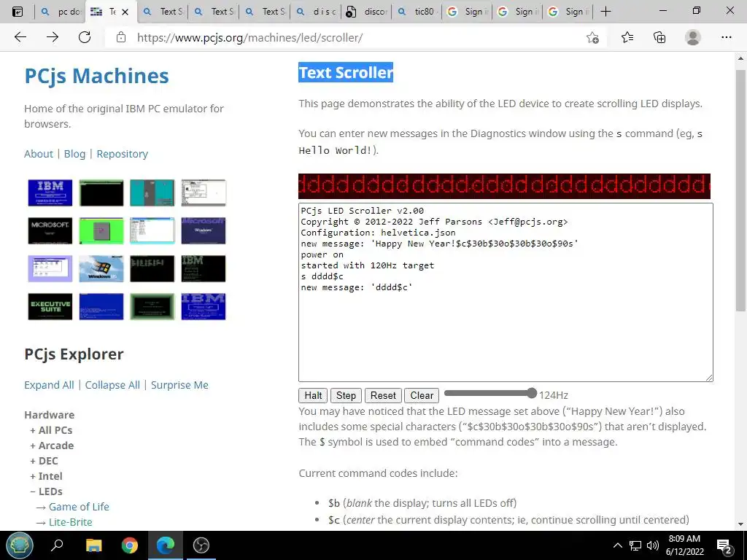Expand the All PCs tree item
The height and width of the screenshot is (560, 747).
tap(52, 430)
